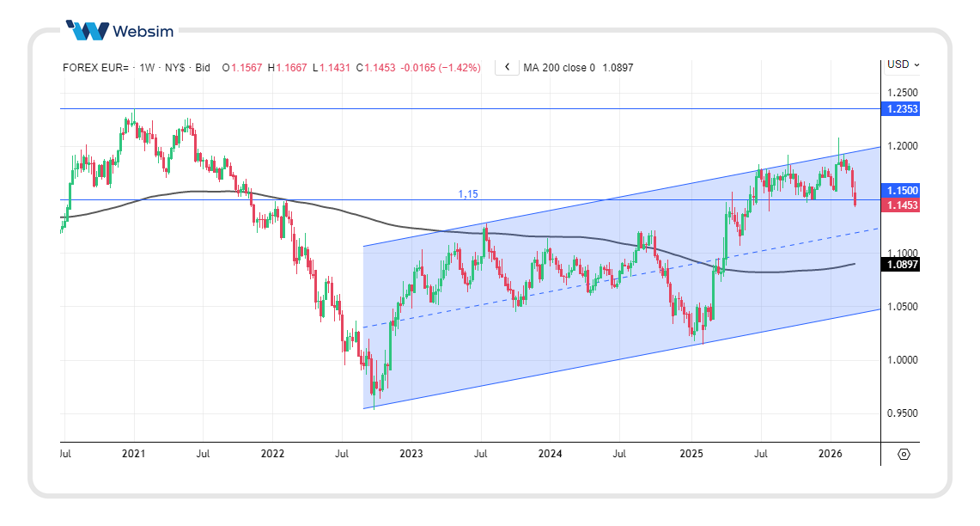
Task: Open chart settings hexagon icon
Action: (x=904, y=454)
